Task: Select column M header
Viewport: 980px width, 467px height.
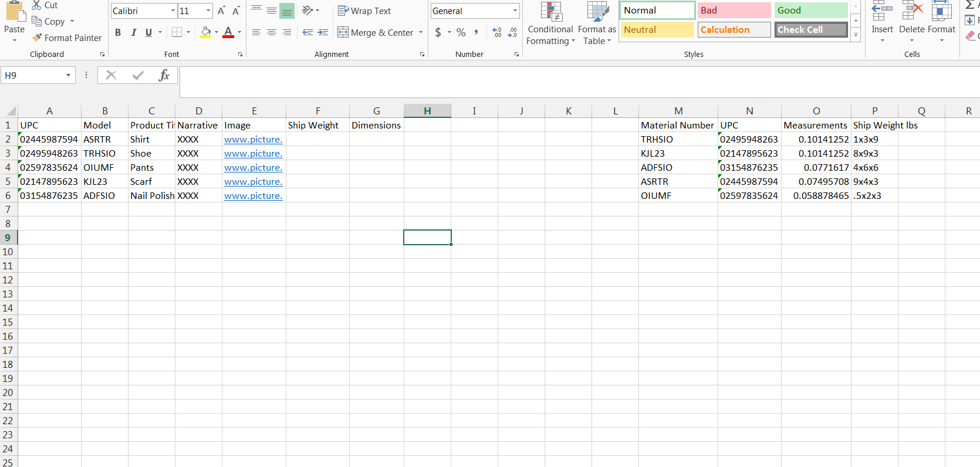Action: point(678,111)
